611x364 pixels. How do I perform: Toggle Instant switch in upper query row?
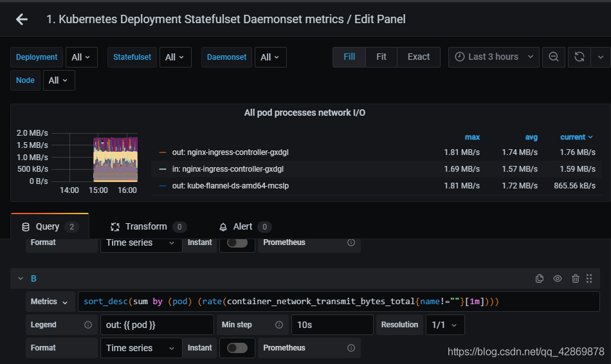tap(237, 242)
